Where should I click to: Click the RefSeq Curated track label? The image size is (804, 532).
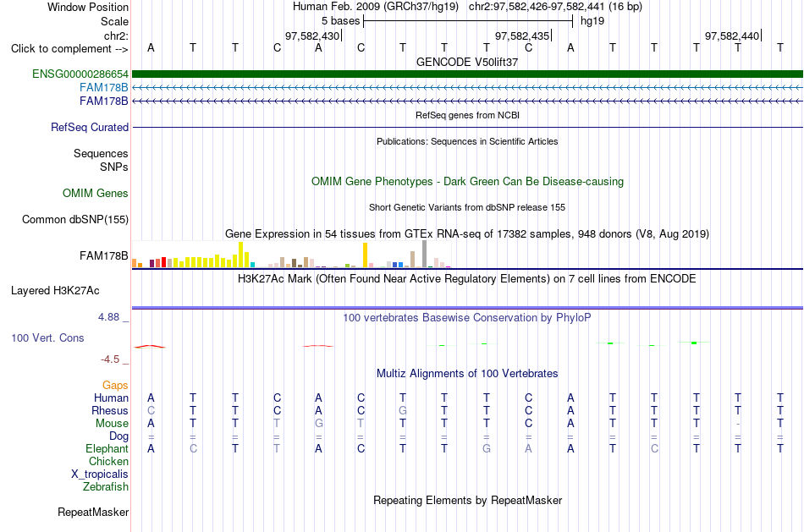point(90,127)
